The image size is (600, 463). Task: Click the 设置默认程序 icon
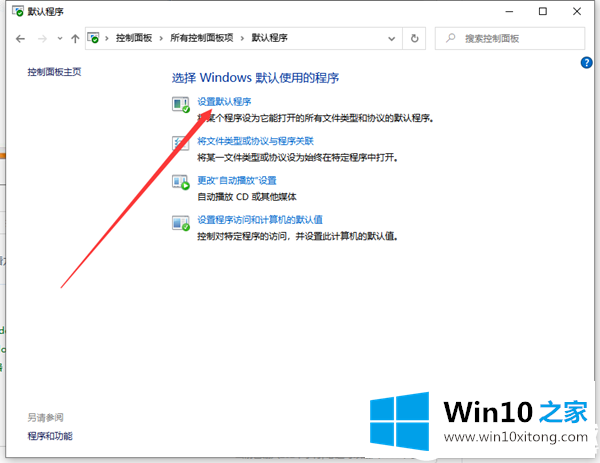[181, 104]
